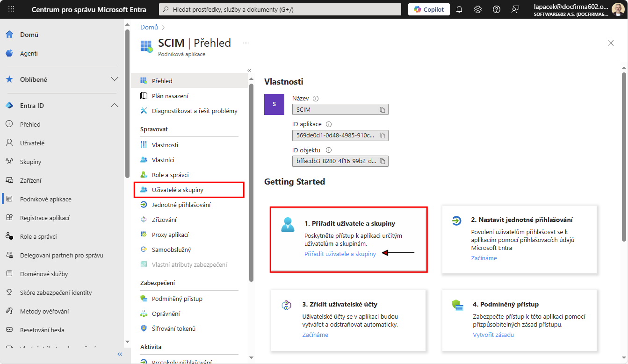
Task: Click the Registrace aplikací icon
Action: point(9,218)
